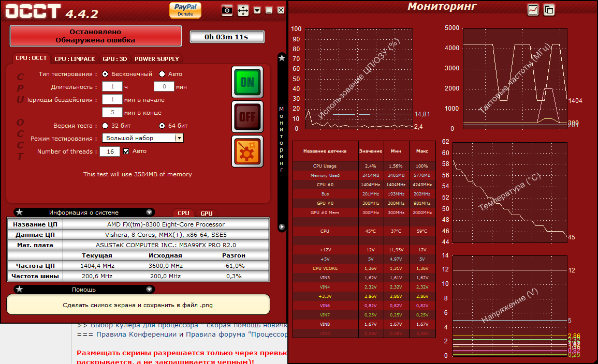Start the test with green ON button
598x364 pixels.
(x=247, y=82)
